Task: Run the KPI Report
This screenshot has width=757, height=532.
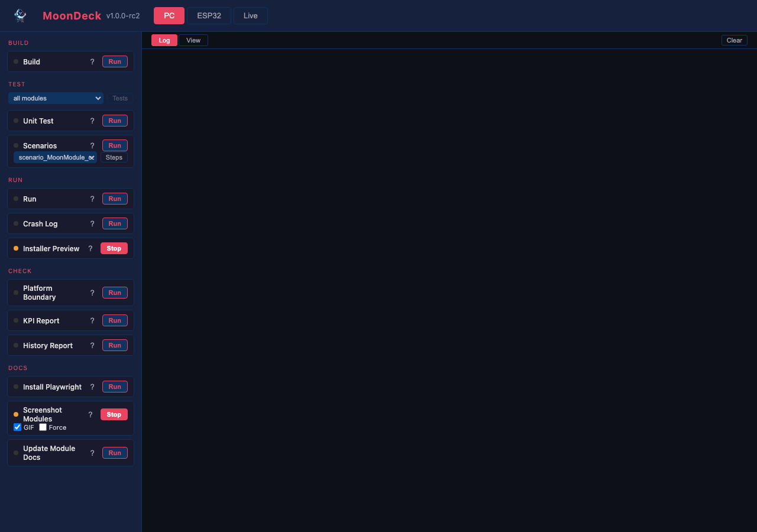Action: click(115, 320)
